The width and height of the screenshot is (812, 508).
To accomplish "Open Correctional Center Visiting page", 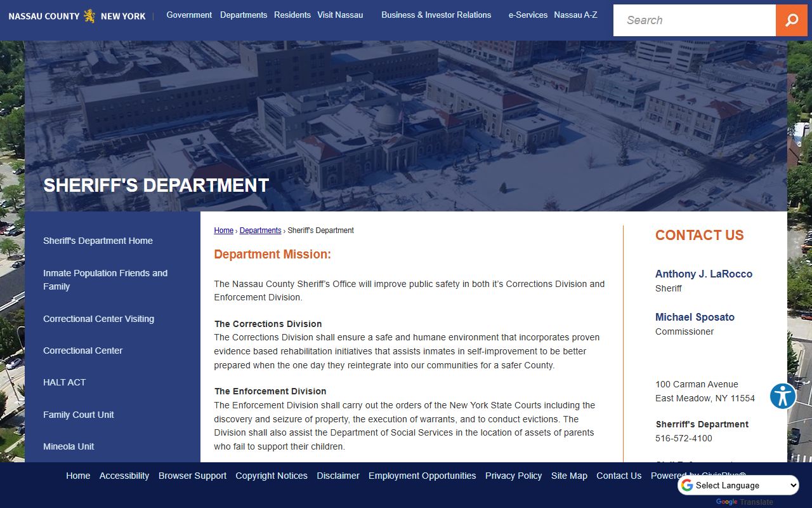I will (98, 319).
